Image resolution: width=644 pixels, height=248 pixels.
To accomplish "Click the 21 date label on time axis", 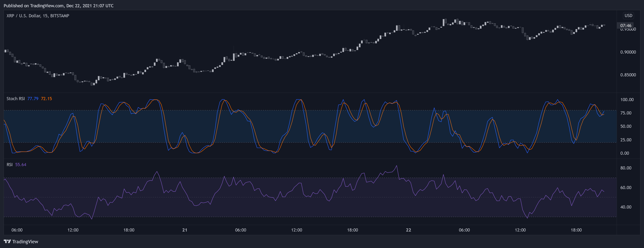I will click(x=184, y=230).
